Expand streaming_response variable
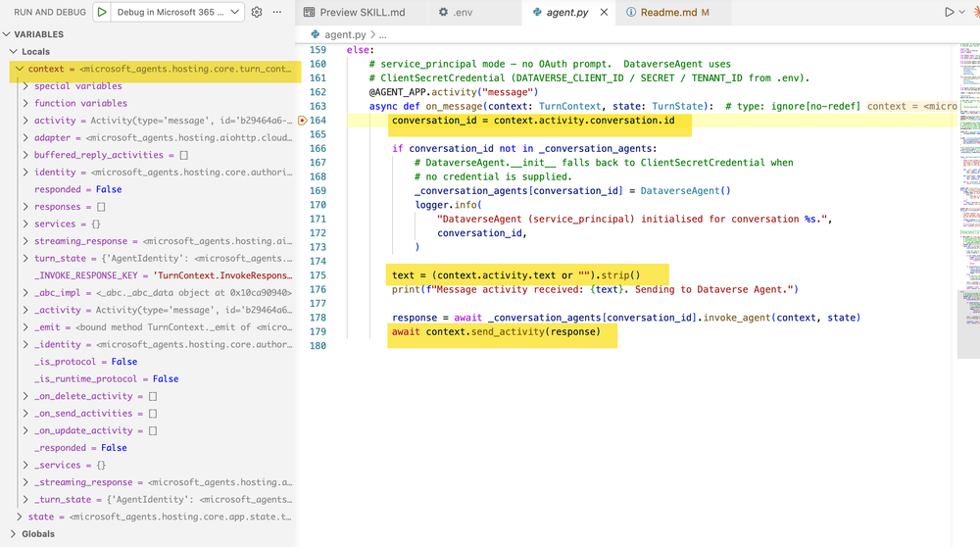The image size is (980, 547). tap(25, 241)
